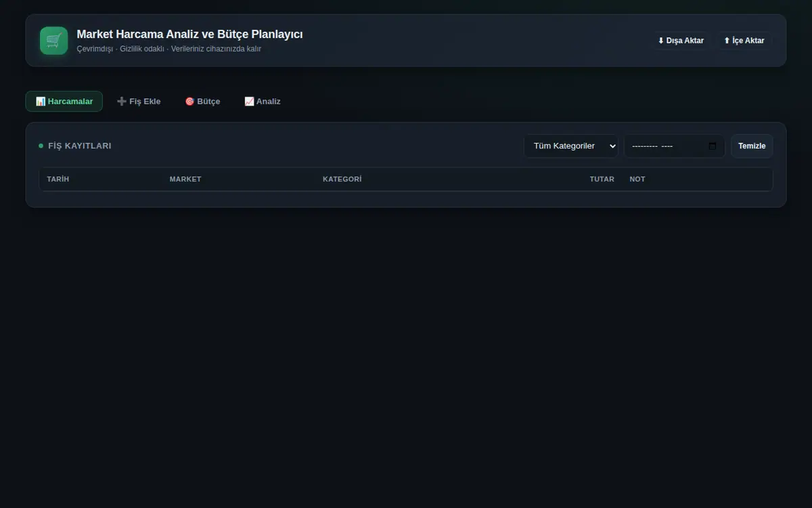The width and height of the screenshot is (812, 508).
Task: Open the Fiş Ekle tab
Action: pos(139,102)
